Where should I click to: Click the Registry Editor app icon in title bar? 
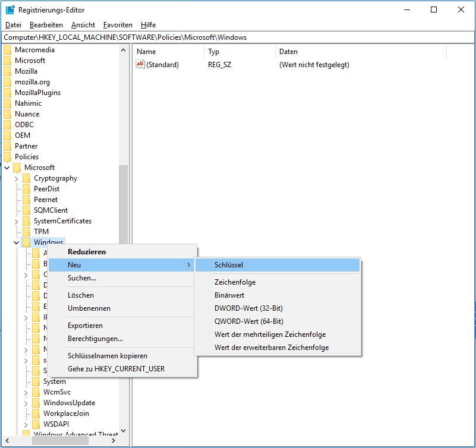pos(10,10)
